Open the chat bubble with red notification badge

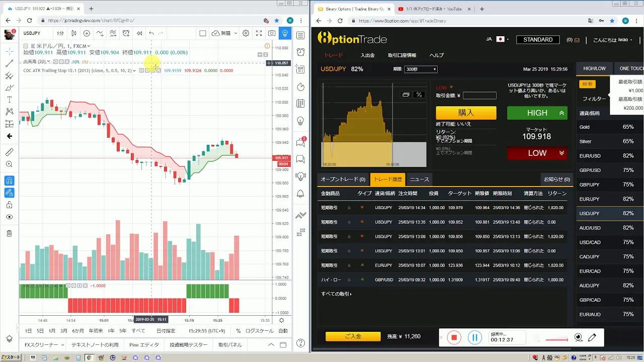click(301, 142)
